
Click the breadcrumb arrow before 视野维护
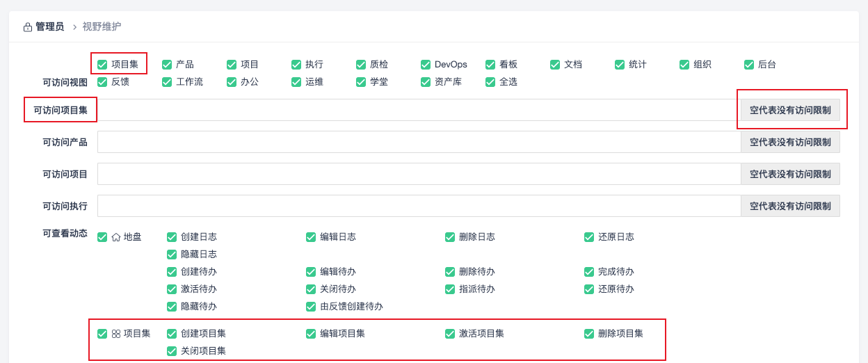point(74,27)
